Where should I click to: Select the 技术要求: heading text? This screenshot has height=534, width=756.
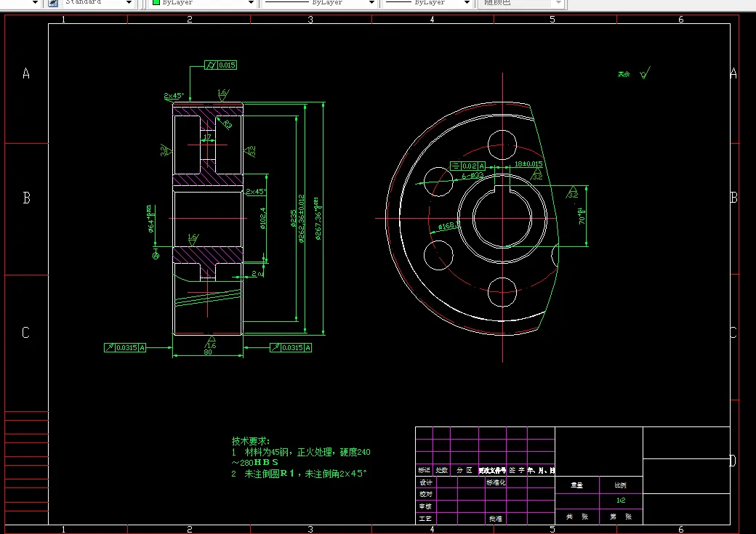pyautogui.click(x=251, y=441)
